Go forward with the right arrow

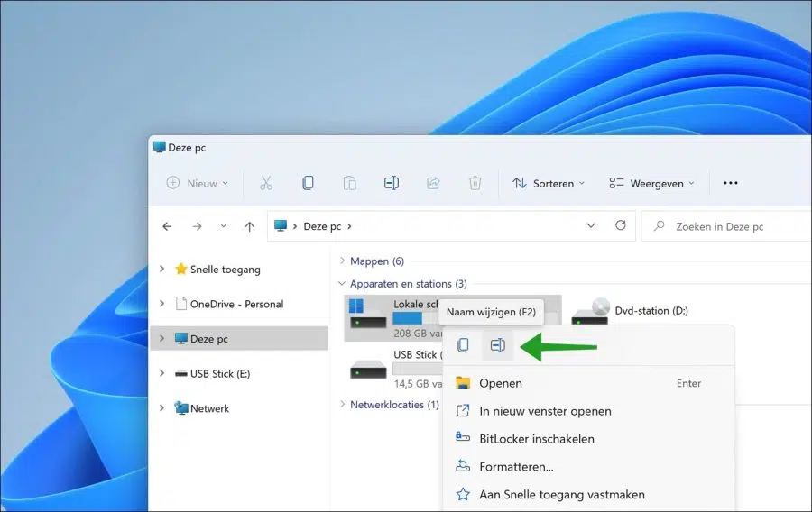click(197, 226)
